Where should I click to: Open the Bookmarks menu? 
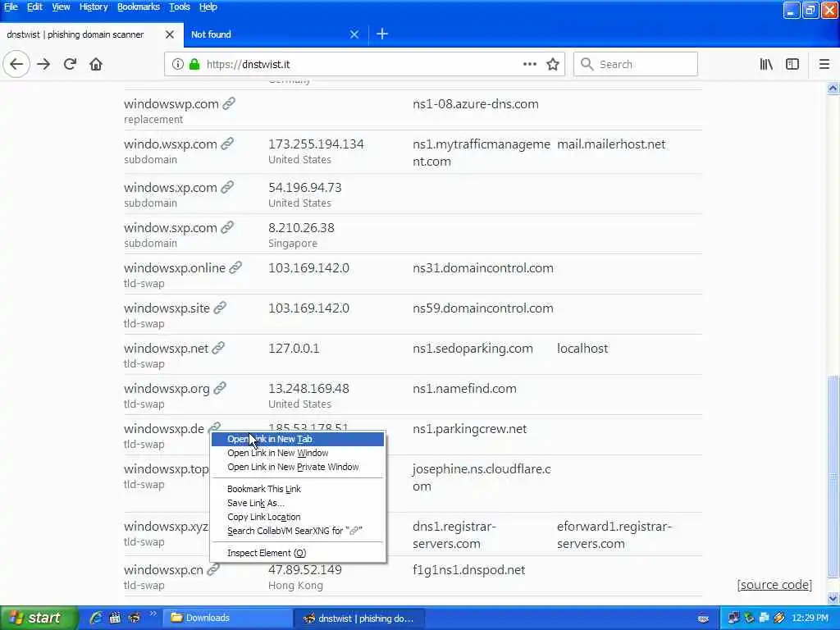[x=138, y=7]
